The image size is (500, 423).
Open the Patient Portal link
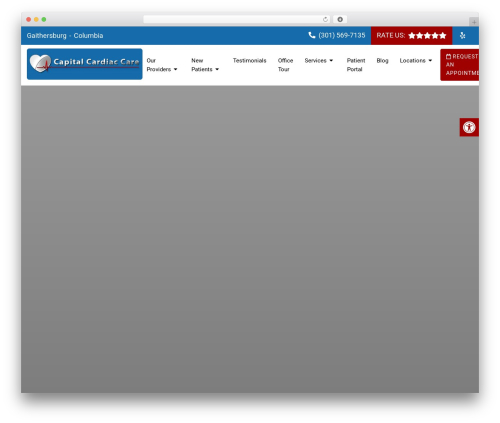pos(356,65)
